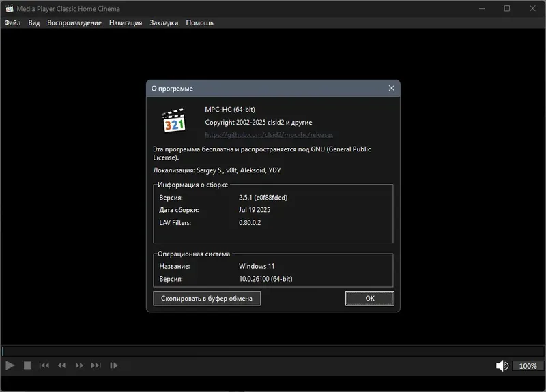Click the О программе dialog title

pos(172,89)
